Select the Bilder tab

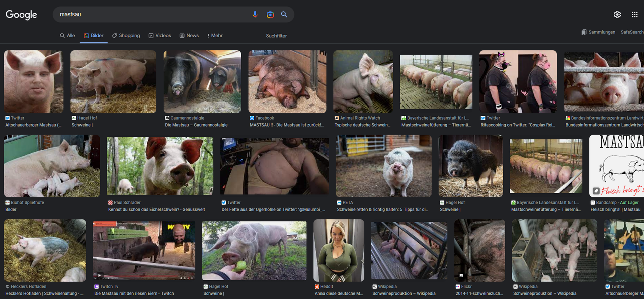[94, 36]
